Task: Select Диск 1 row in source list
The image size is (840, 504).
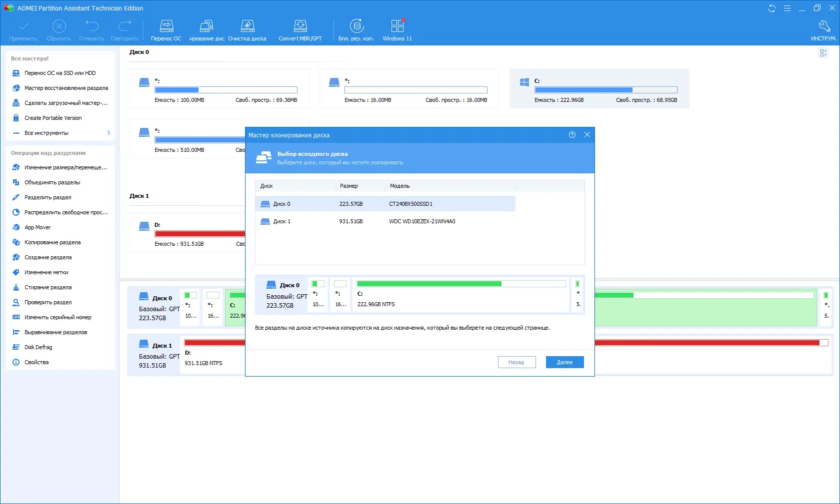Action: coord(385,221)
